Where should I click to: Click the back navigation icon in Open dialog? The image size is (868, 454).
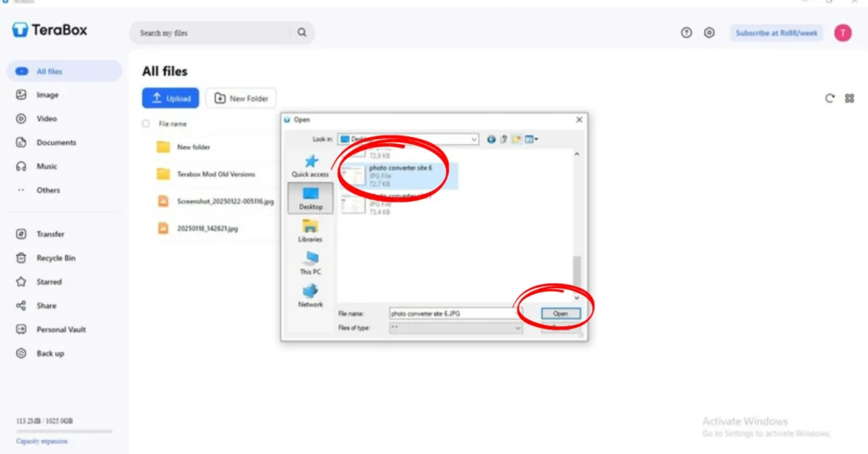click(x=491, y=140)
